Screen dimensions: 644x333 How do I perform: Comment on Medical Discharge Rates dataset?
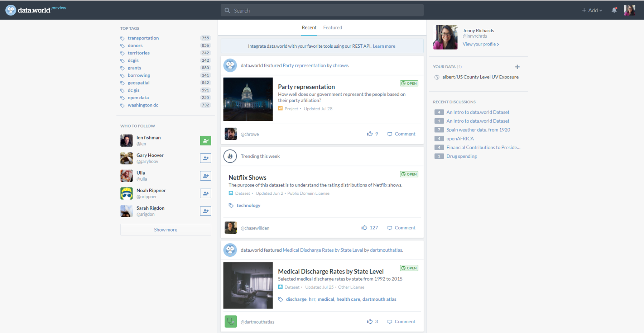pos(401,322)
